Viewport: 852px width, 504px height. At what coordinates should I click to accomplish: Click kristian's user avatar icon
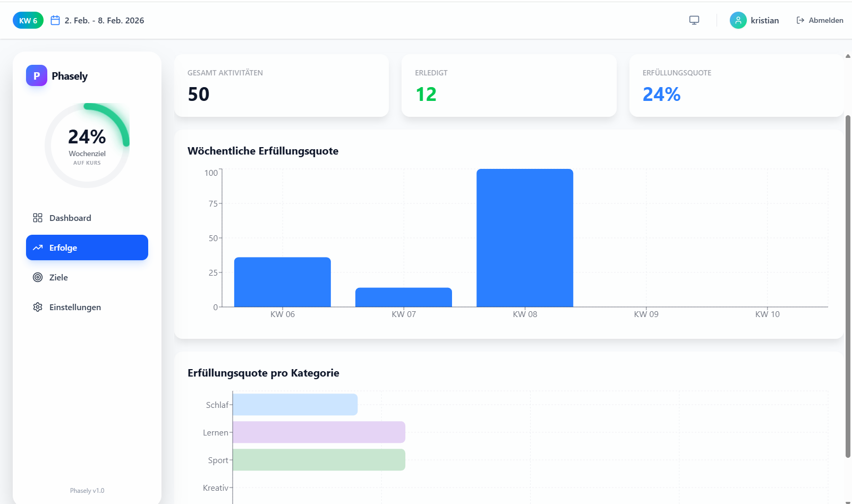click(738, 20)
